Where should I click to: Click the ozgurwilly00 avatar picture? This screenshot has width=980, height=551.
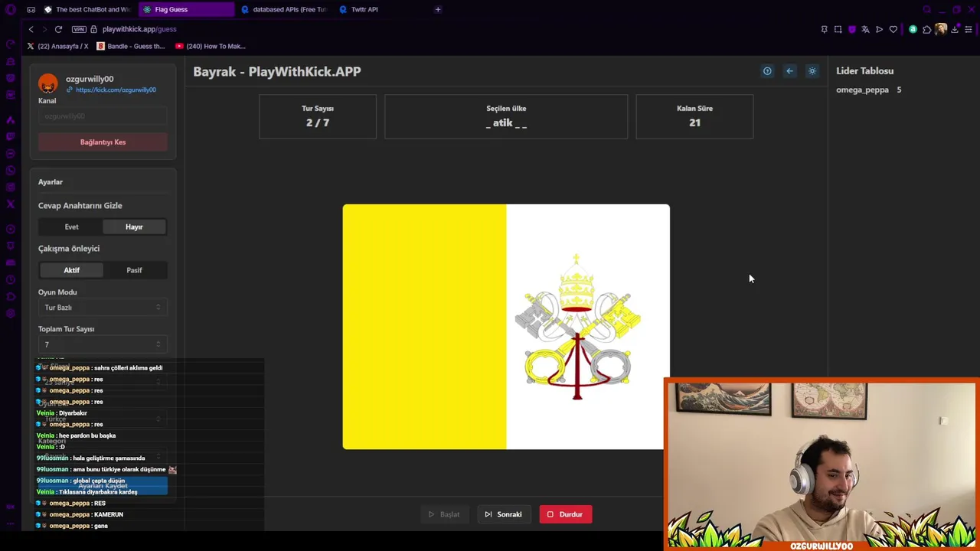click(48, 83)
